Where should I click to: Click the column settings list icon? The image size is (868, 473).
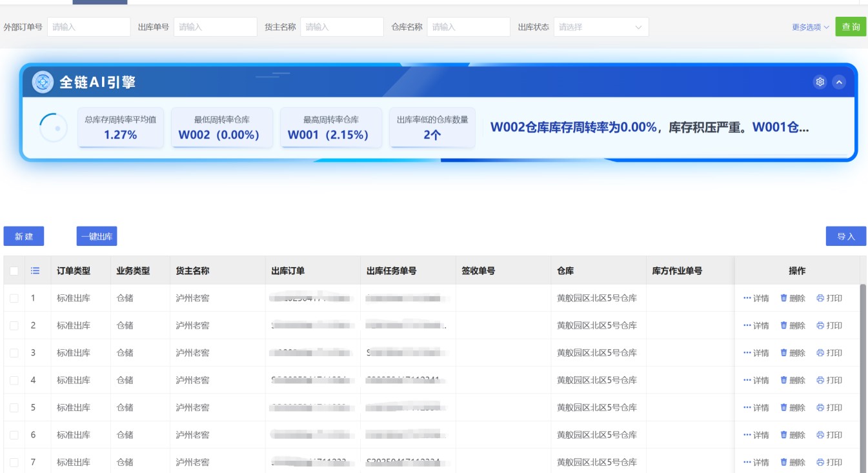pos(35,271)
